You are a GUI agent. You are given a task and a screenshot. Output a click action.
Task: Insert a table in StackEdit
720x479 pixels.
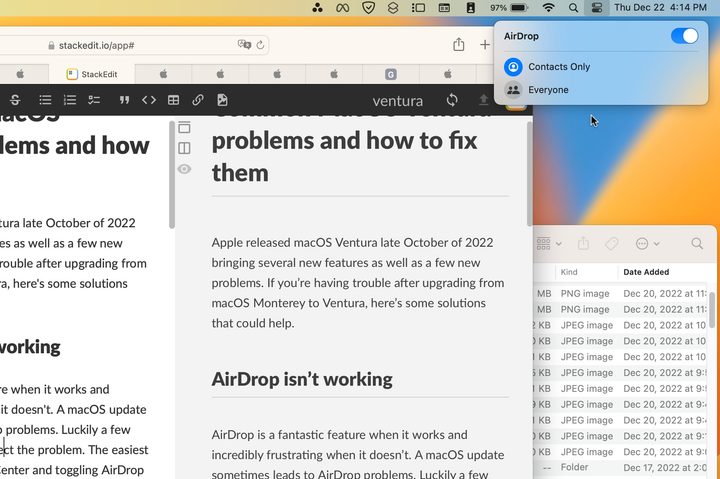[174, 100]
